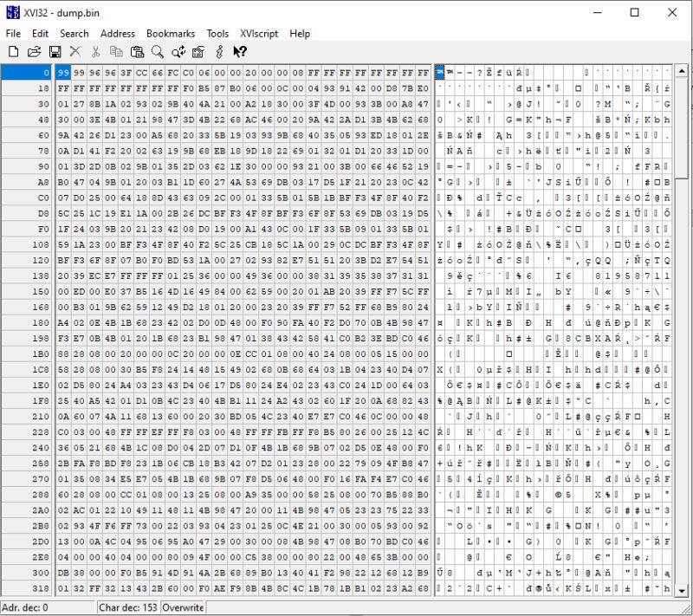
Task: Click the Copy toolbar icon
Action: (x=116, y=52)
